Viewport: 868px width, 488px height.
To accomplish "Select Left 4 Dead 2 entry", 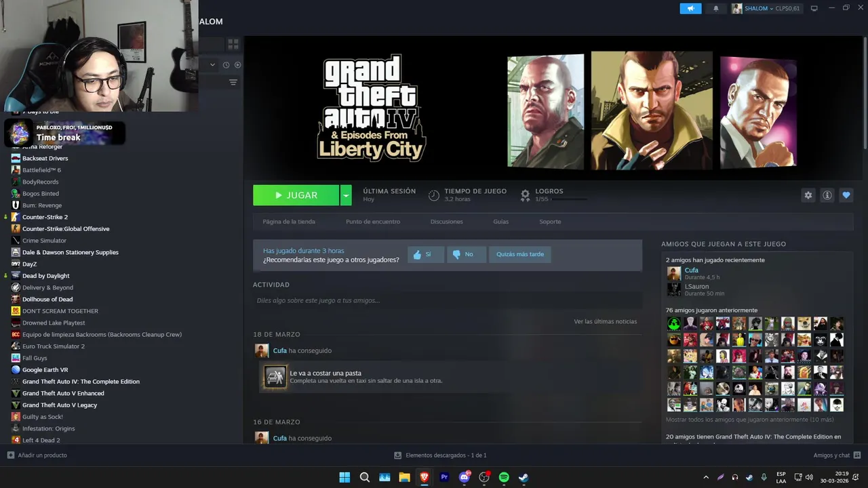I will [x=41, y=440].
